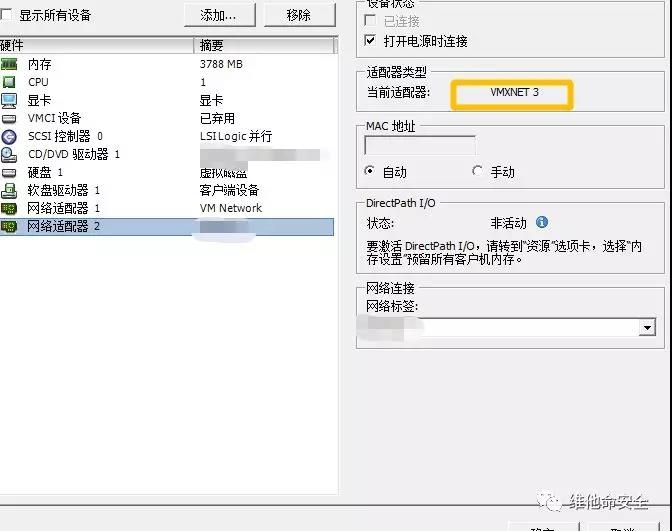Screen dimensions: 672x531
Task: Click the summary (摘要) column header
Action: click(x=264, y=46)
